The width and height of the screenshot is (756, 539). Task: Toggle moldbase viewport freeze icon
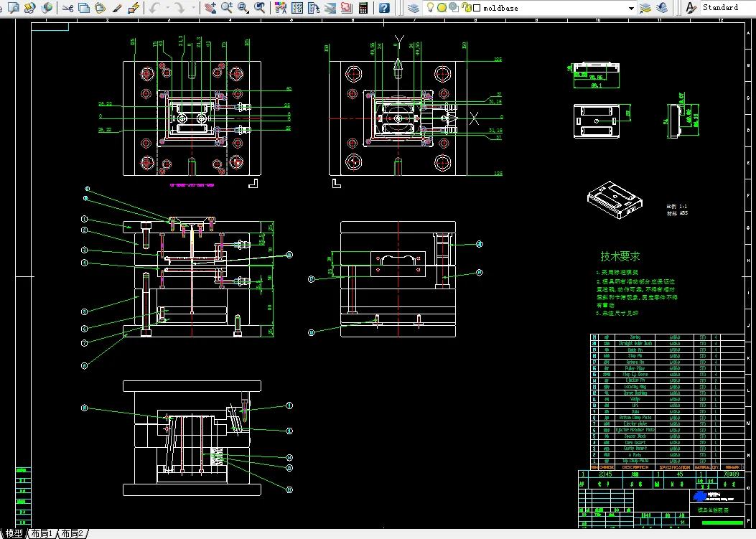pos(454,7)
